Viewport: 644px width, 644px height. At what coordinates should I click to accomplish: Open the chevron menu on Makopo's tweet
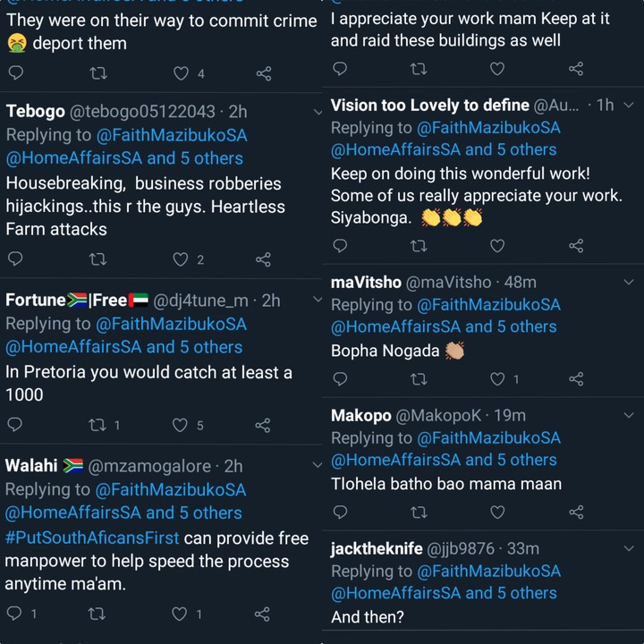629,415
